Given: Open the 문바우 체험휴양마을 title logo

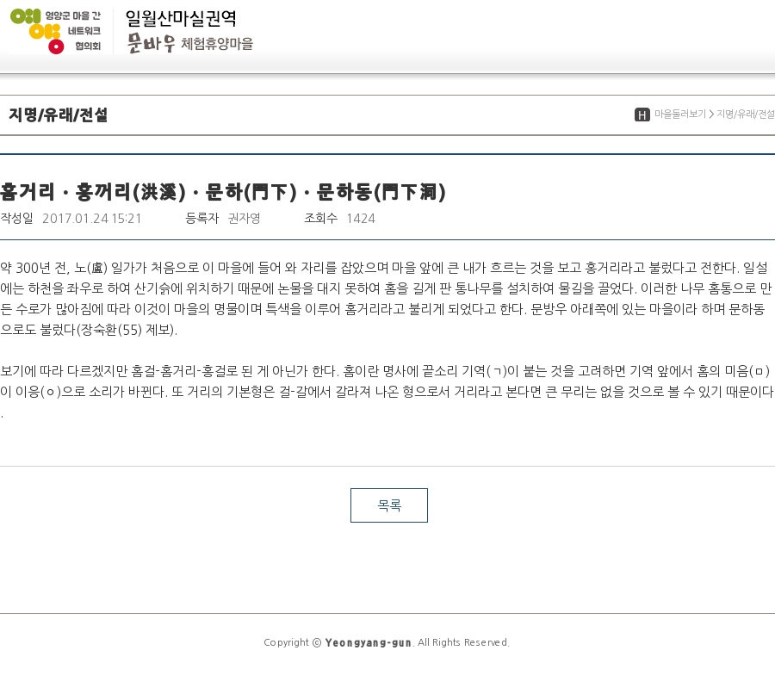Looking at the screenshot, I should (190, 44).
